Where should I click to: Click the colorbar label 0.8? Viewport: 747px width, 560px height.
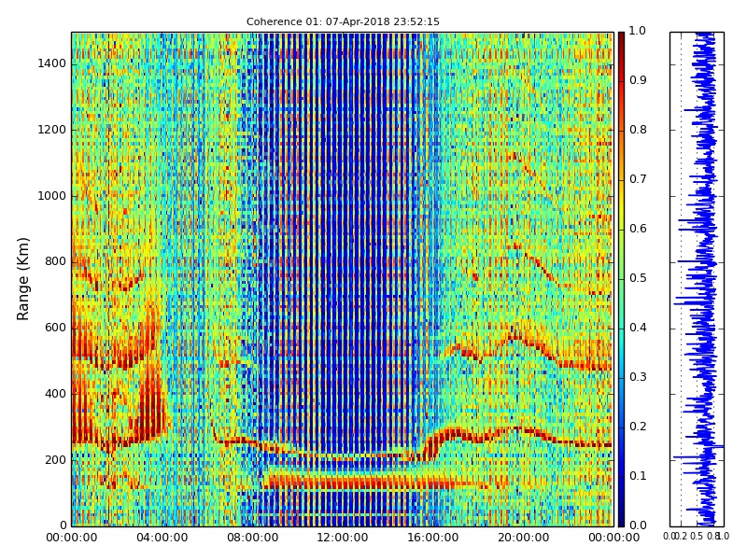(638, 130)
